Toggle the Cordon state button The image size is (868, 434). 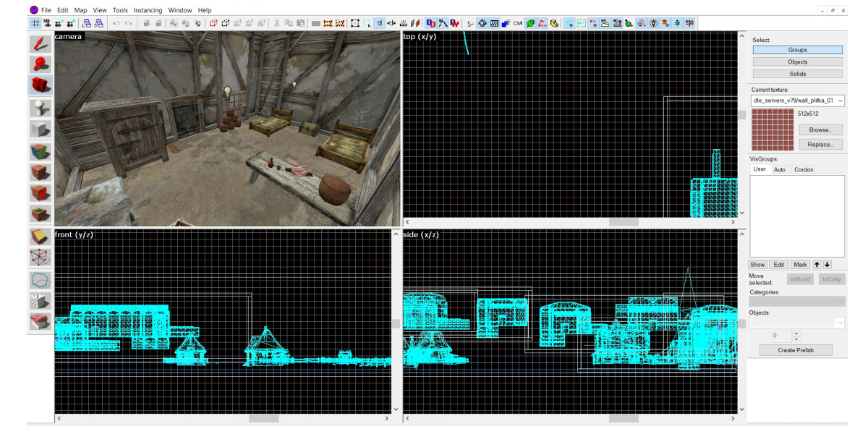[328, 23]
